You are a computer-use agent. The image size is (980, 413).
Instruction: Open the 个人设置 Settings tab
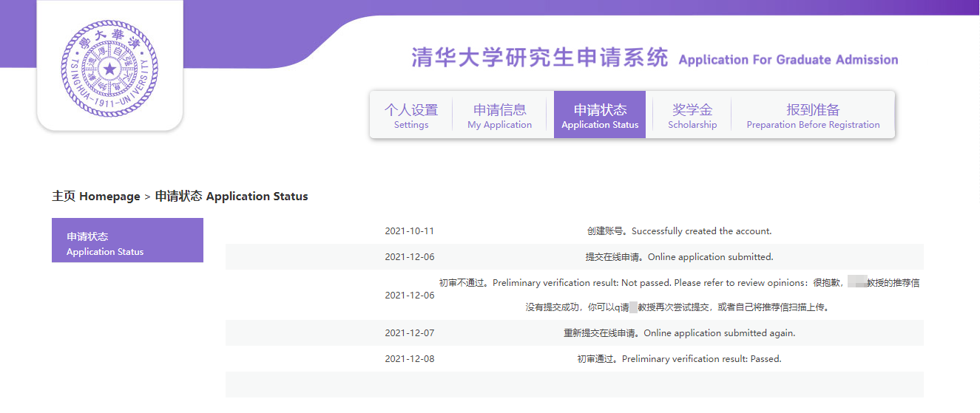point(411,116)
